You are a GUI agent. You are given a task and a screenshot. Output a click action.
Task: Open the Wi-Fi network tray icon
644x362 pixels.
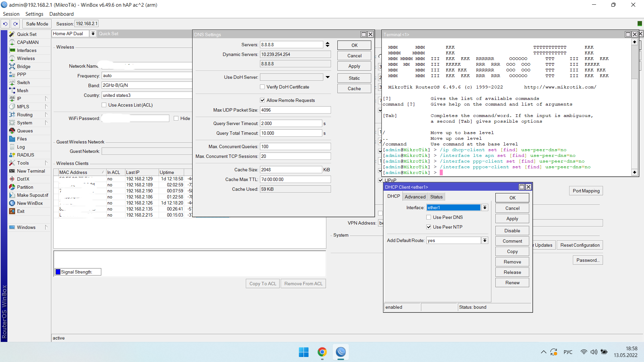(584, 352)
